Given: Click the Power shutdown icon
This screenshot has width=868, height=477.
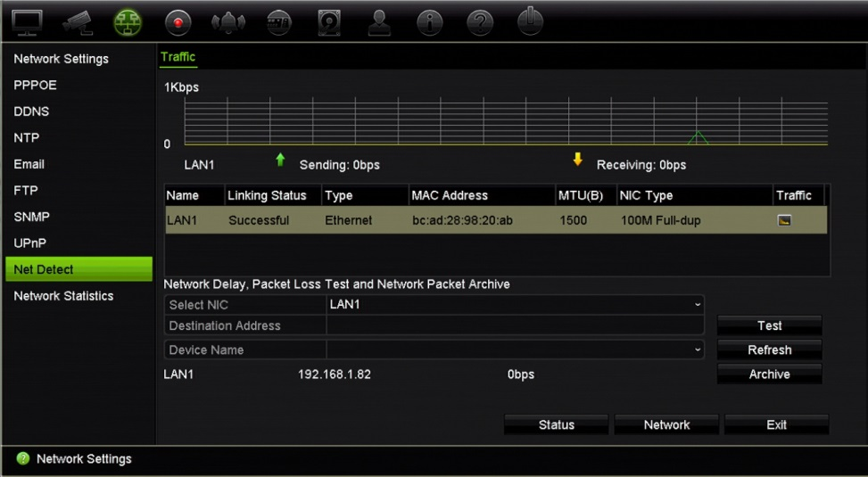Looking at the screenshot, I should pos(530,21).
